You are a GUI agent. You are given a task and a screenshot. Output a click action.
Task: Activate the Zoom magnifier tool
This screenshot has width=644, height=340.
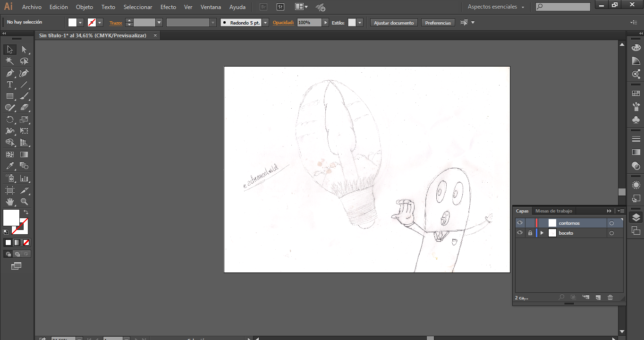click(x=24, y=202)
